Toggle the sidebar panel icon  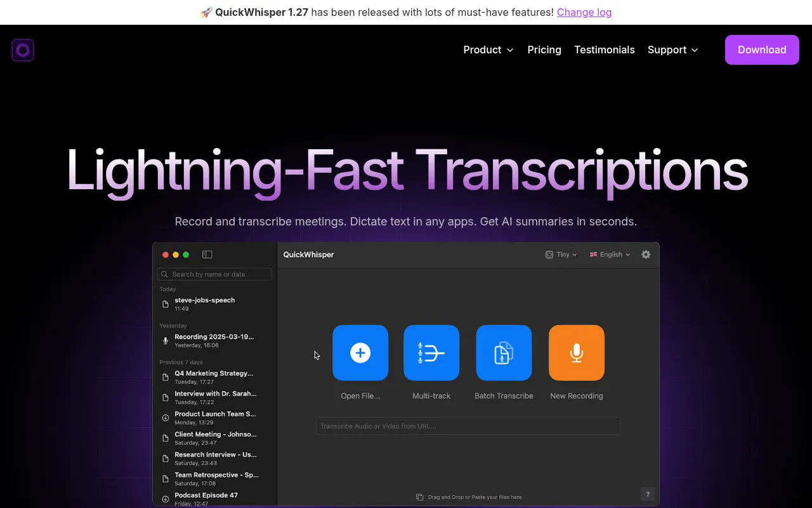tap(207, 255)
